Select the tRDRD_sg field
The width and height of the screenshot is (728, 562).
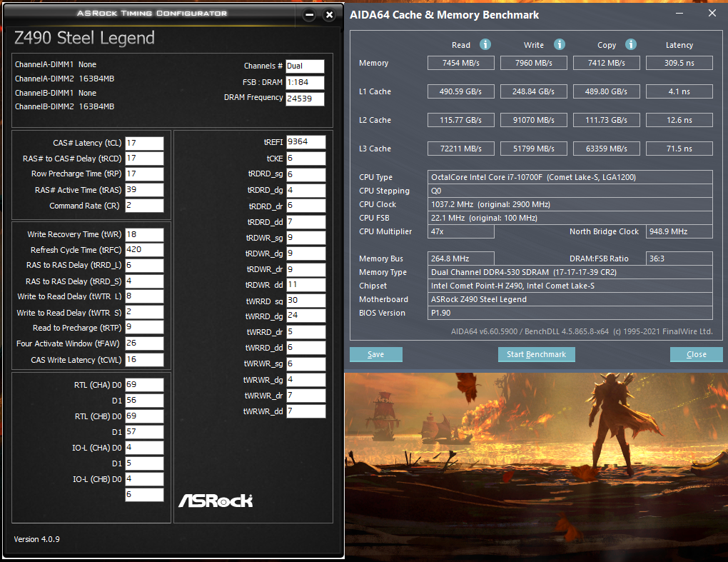(x=306, y=174)
